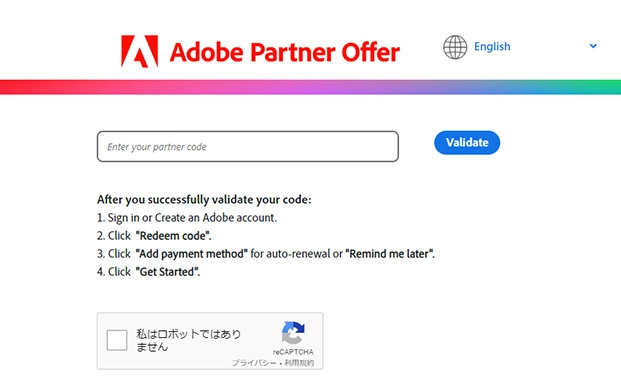Screen dimensions: 621x386
Task: Open the プライバシー privacy link
Action: click(x=254, y=363)
